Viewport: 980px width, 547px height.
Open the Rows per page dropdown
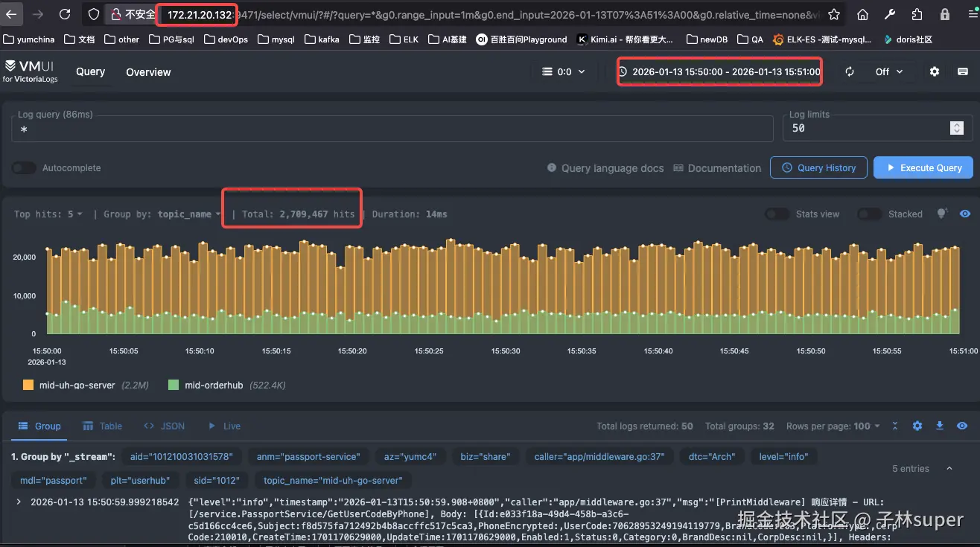[x=833, y=426]
